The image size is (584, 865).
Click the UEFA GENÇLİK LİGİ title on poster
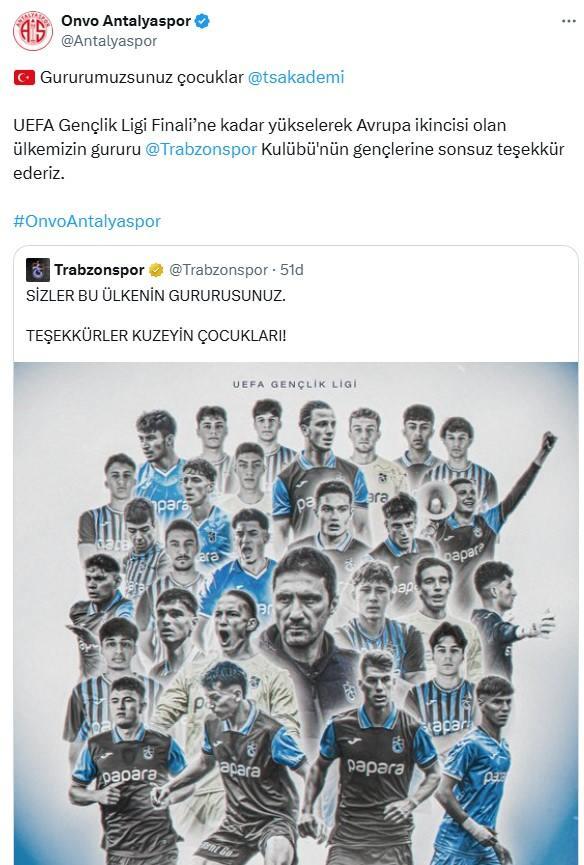pyautogui.click(x=295, y=384)
